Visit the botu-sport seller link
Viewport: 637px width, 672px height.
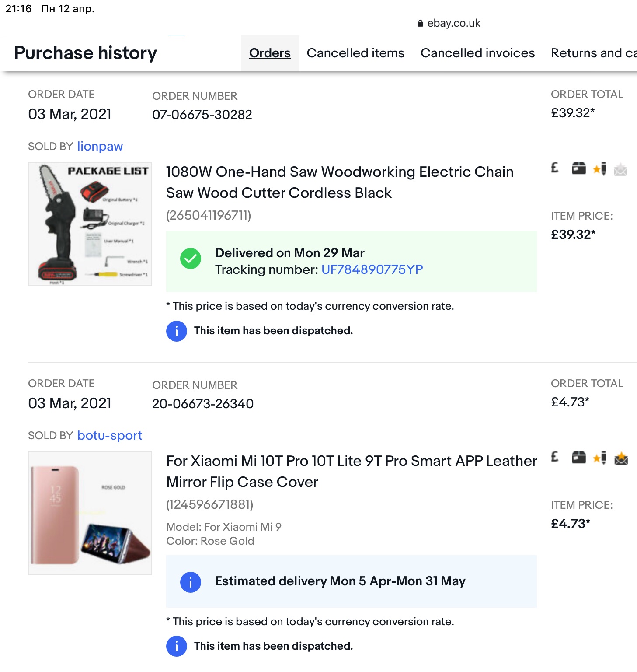click(110, 435)
